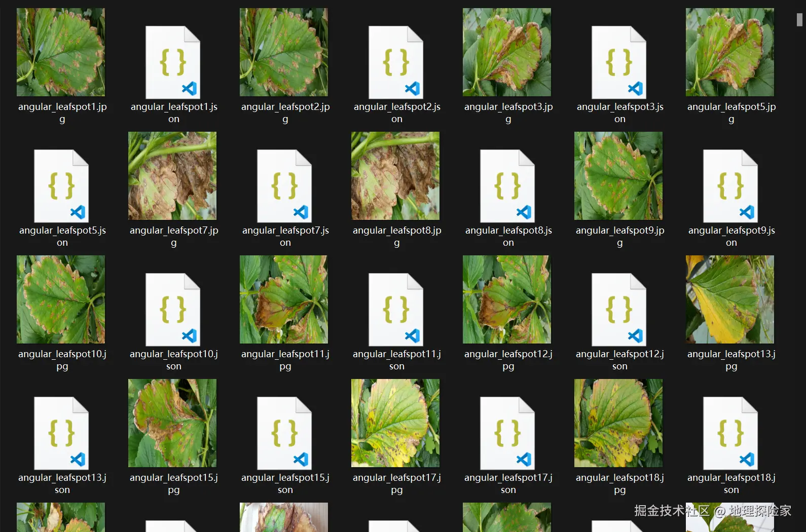Select the angular_leafspot12.jpg thumbnail
Viewport: 806px width, 532px height.
(507, 299)
